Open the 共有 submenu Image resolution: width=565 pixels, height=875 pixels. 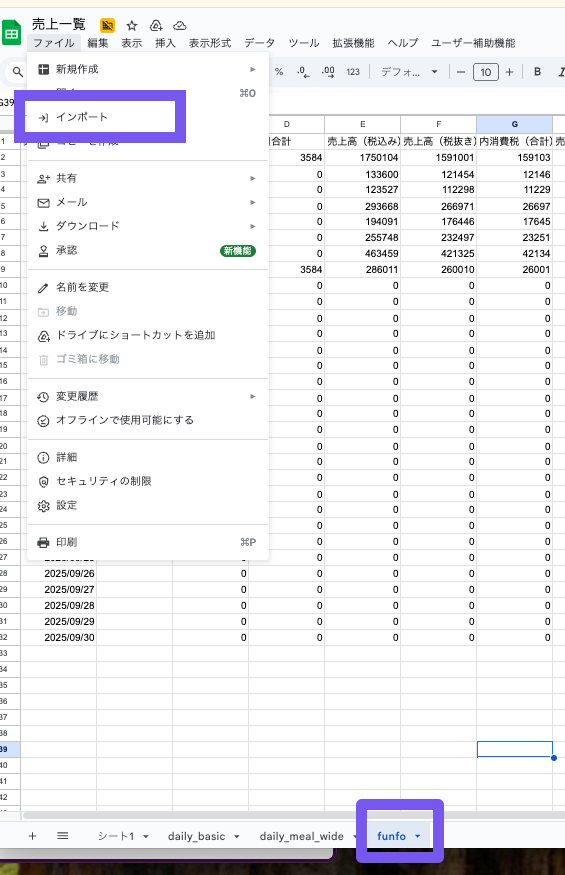click(147, 179)
